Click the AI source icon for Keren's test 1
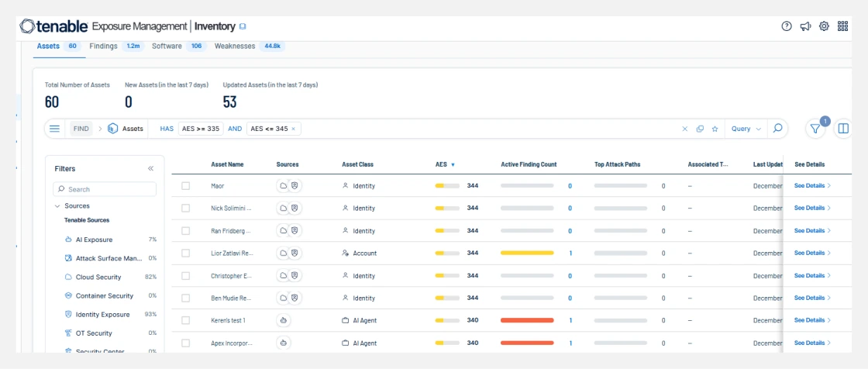 coord(284,320)
